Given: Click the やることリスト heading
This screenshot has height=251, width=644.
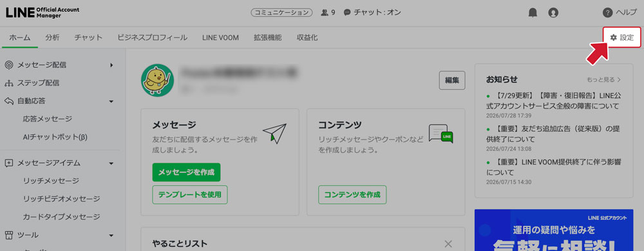Looking at the screenshot, I should click(x=180, y=243).
